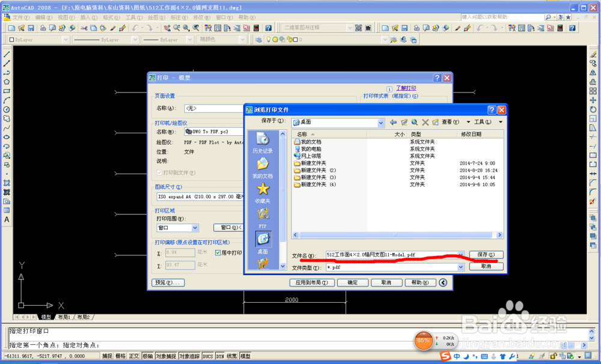Go back to the previous folder with the arrow
This screenshot has height=364, width=601.
(393, 122)
